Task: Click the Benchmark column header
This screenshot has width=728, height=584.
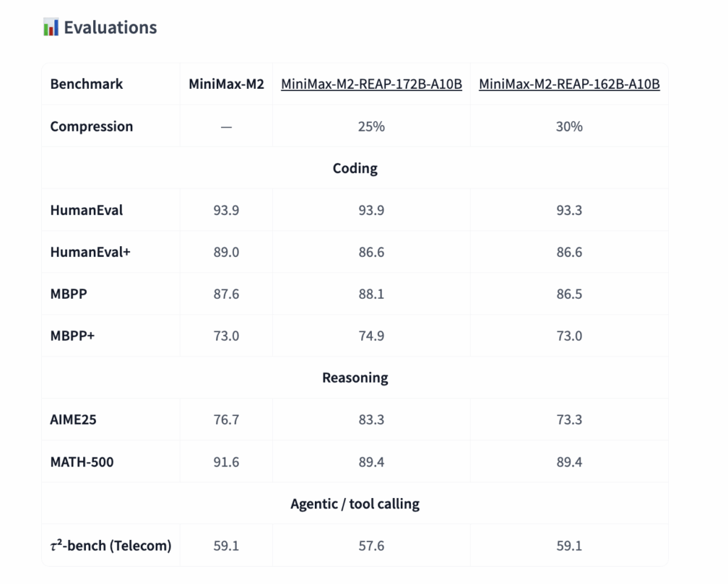Action: click(86, 84)
